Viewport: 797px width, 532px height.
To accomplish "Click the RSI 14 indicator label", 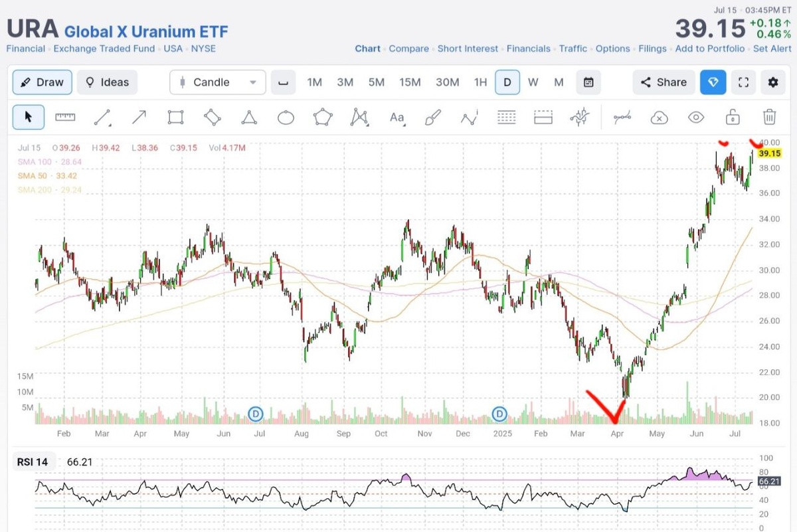I will click(33, 462).
